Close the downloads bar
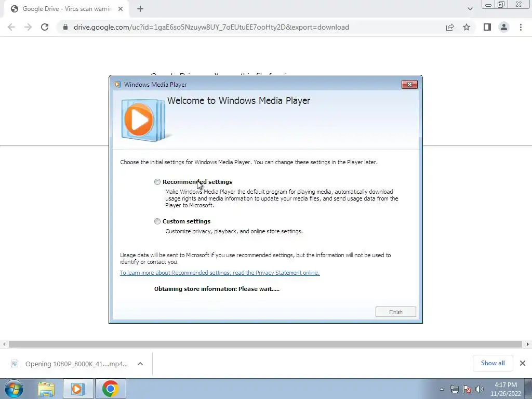 523,363
